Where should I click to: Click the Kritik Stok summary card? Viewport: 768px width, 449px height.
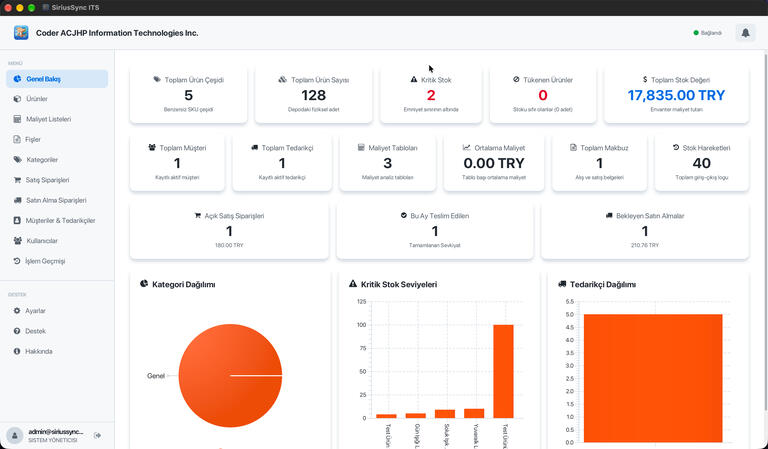[431, 95]
